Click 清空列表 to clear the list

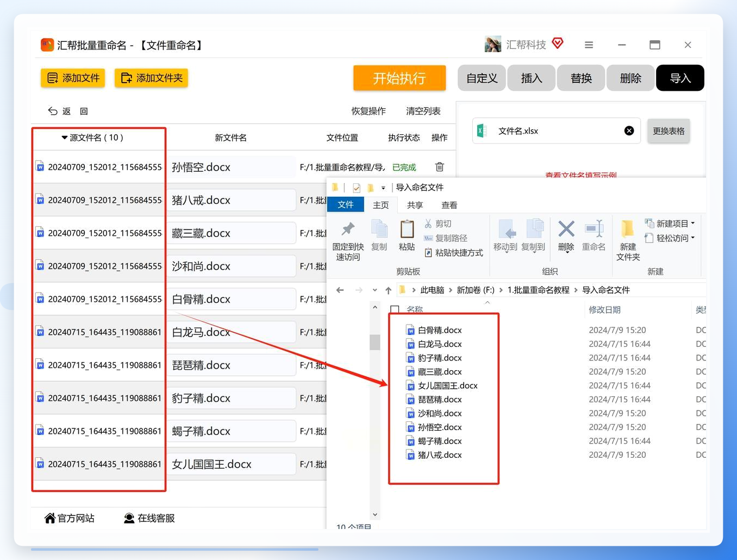[x=423, y=111]
